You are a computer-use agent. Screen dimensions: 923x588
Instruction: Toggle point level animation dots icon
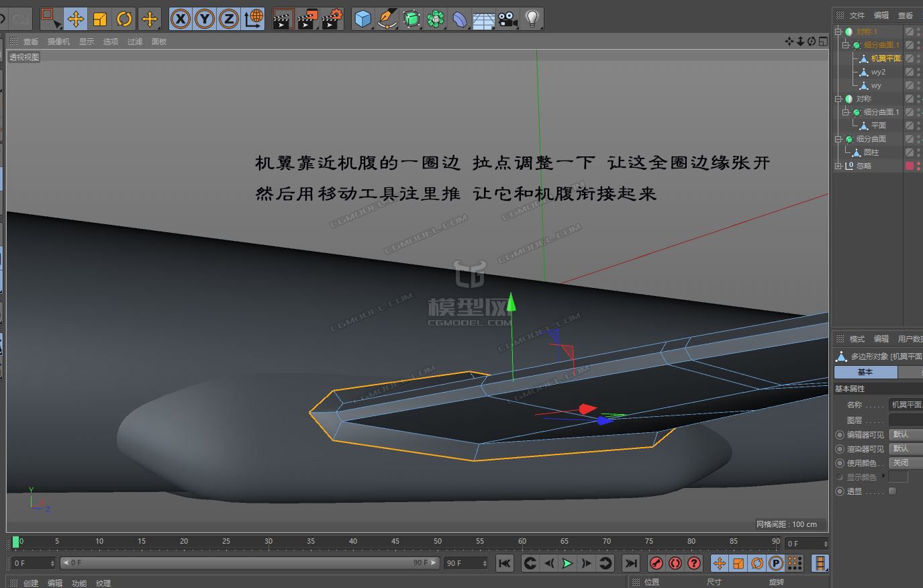pos(795,563)
